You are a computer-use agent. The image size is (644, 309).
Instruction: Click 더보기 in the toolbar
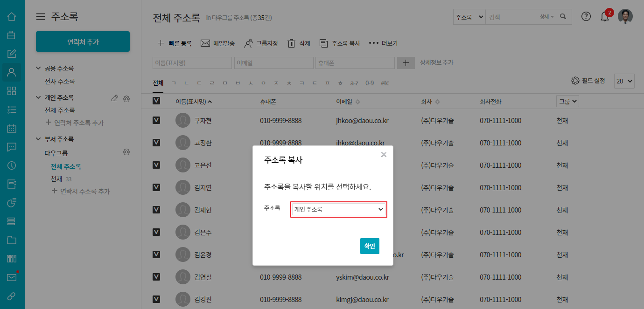pyautogui.click(x=383, y=43)
